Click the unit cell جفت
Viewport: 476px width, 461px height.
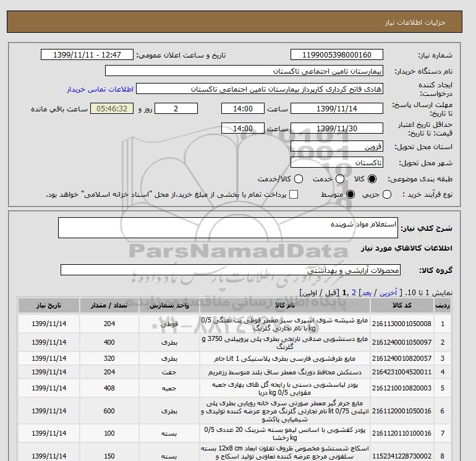coord(169,372)
